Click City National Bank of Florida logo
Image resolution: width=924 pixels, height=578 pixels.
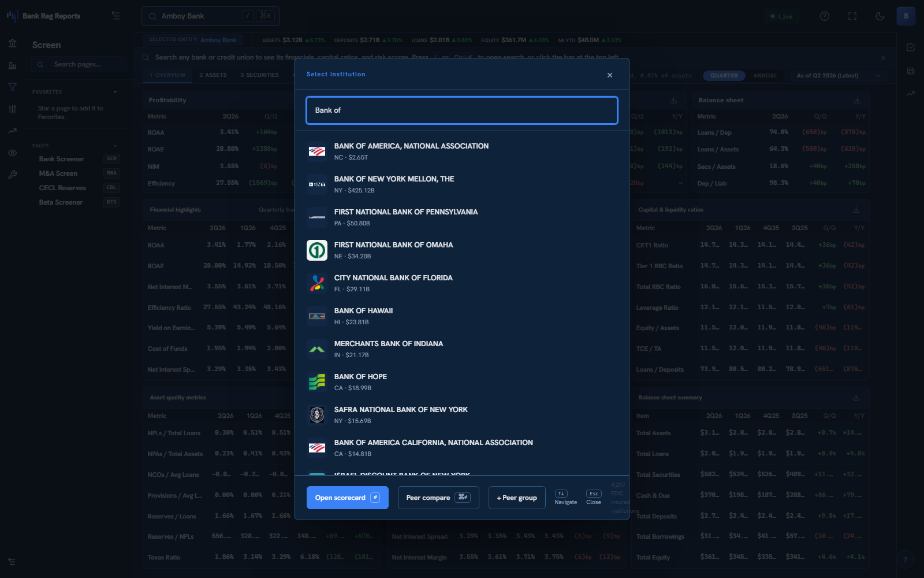click(x=317, y=283)
